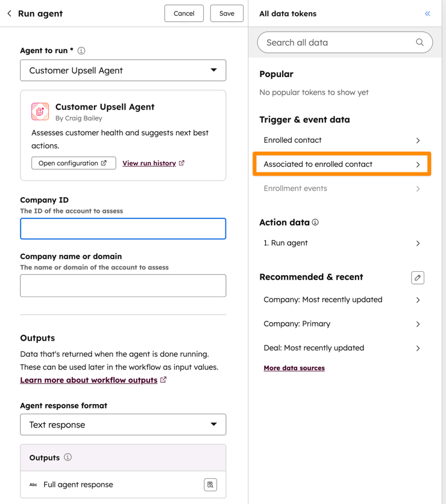The image size is (446, 504).
Task: Click the info icon next to Agent to run
Action: tap(81, 51)
